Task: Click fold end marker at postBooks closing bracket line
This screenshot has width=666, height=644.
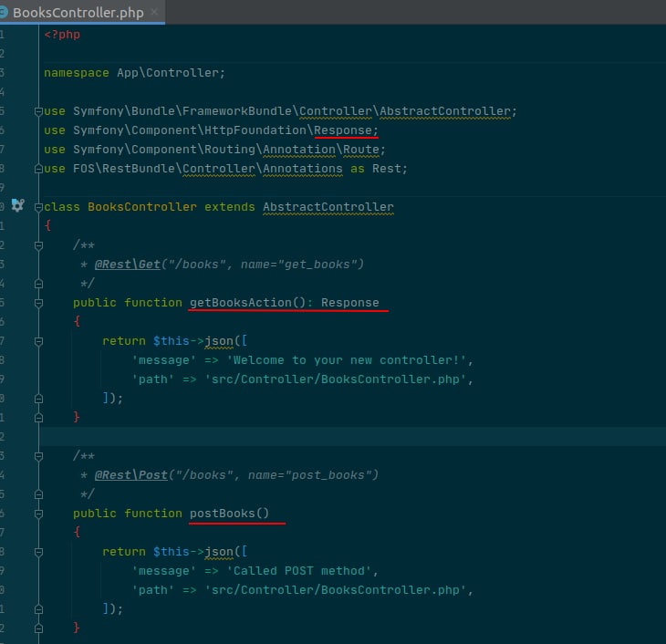Action: (x=38, y=609)
